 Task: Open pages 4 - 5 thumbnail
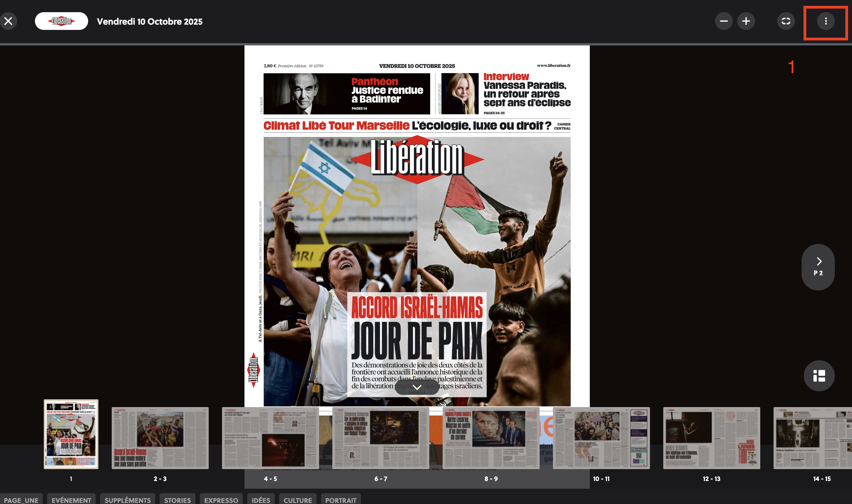point(271,438)
